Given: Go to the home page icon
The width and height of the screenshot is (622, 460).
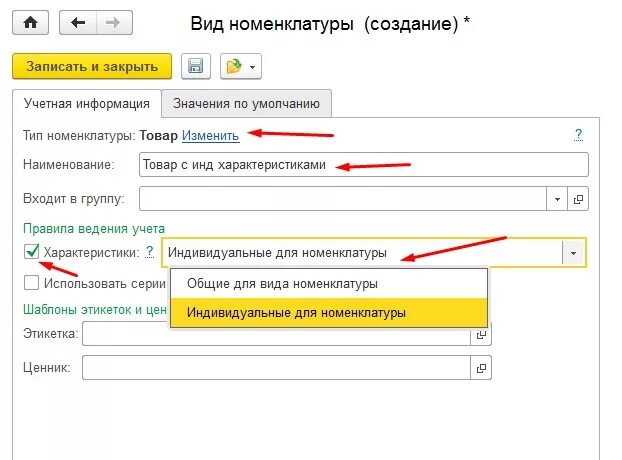Looking at the screenshot, I should (31, 23).
